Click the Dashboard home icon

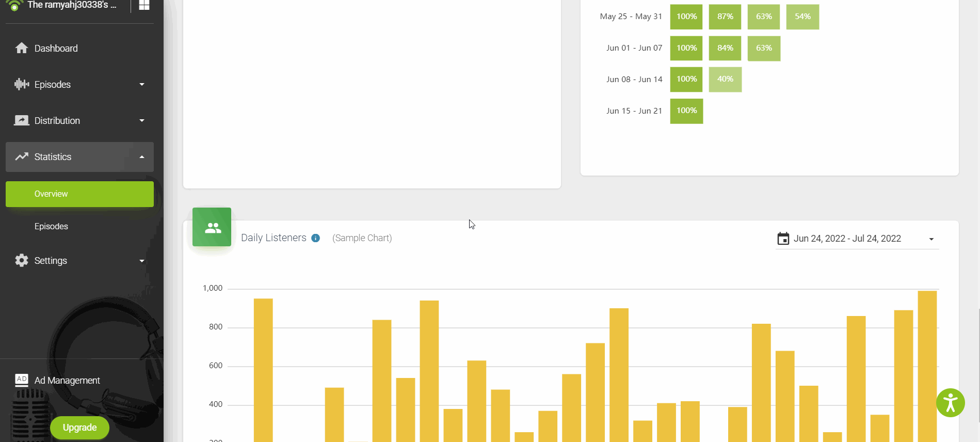[22, 48]
